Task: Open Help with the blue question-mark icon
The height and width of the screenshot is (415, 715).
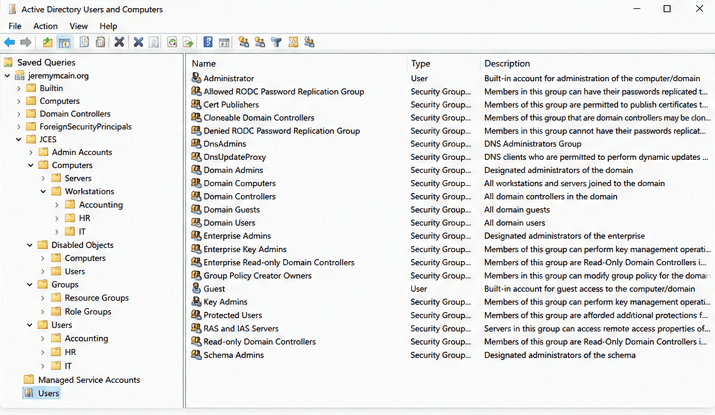Action: pos(208,42)
